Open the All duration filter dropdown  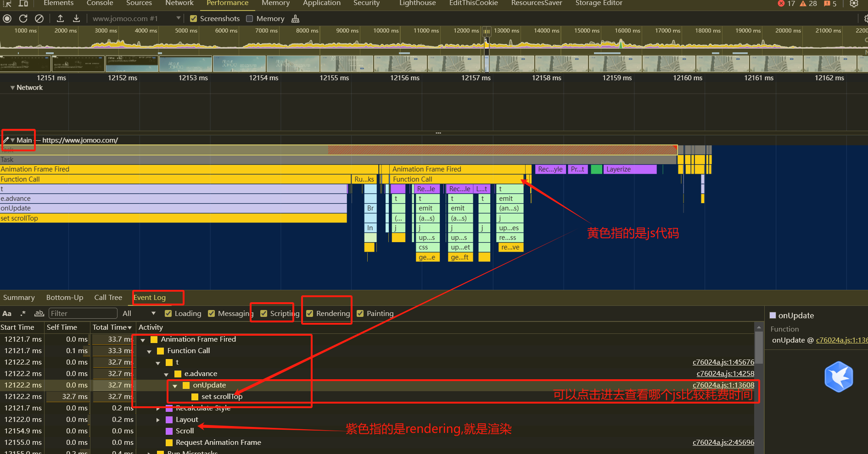coord(139,313)
